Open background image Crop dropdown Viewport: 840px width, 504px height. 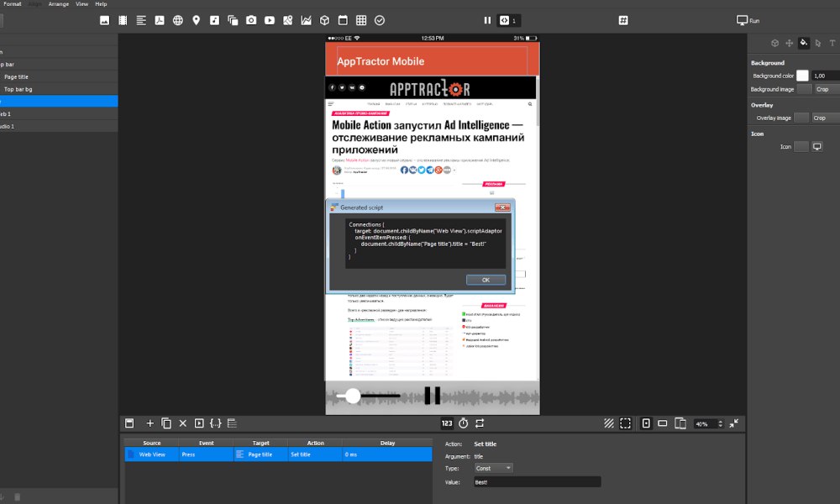[x=827, y=89]
